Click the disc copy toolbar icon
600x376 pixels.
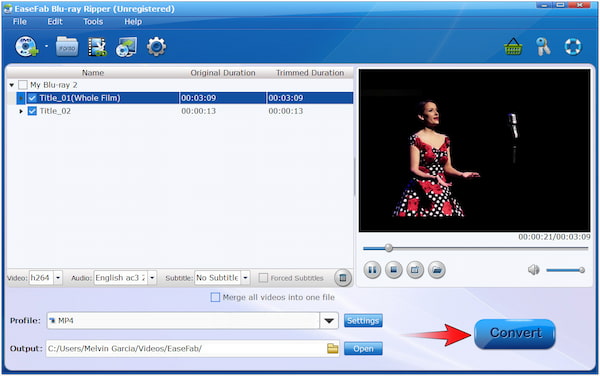tap(126, 47)
